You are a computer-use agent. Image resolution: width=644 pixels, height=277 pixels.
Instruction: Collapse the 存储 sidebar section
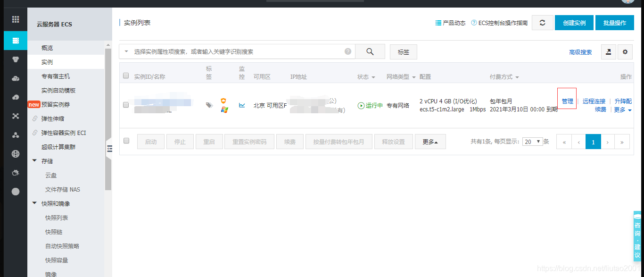34,161
